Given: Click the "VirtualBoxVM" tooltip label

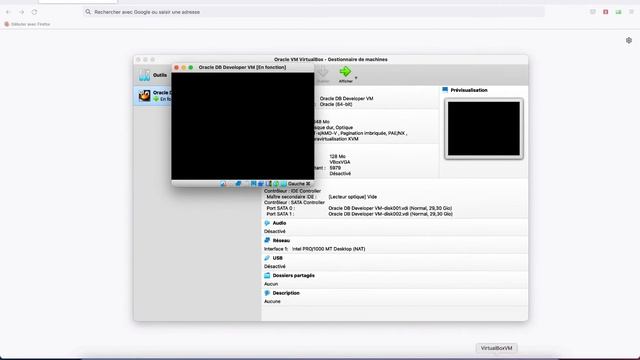Looking at the screenshot, I should click(x=496, y=348).
